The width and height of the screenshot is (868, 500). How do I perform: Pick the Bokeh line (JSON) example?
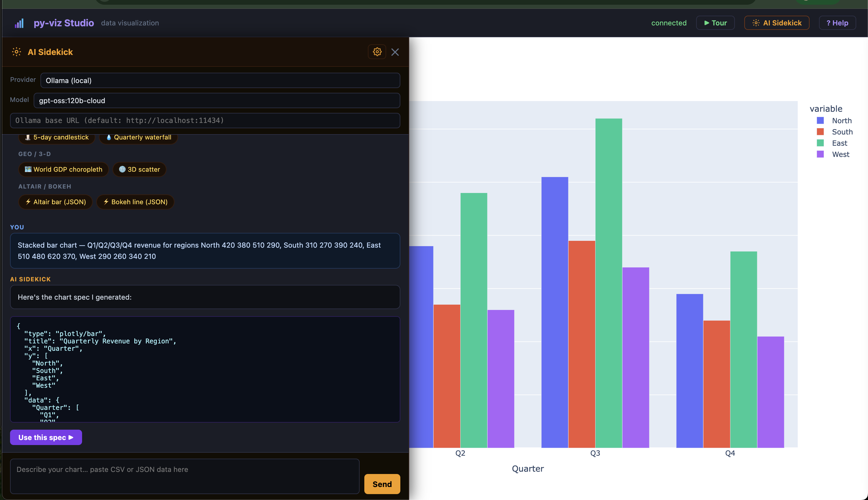click(x=135, y=202)
